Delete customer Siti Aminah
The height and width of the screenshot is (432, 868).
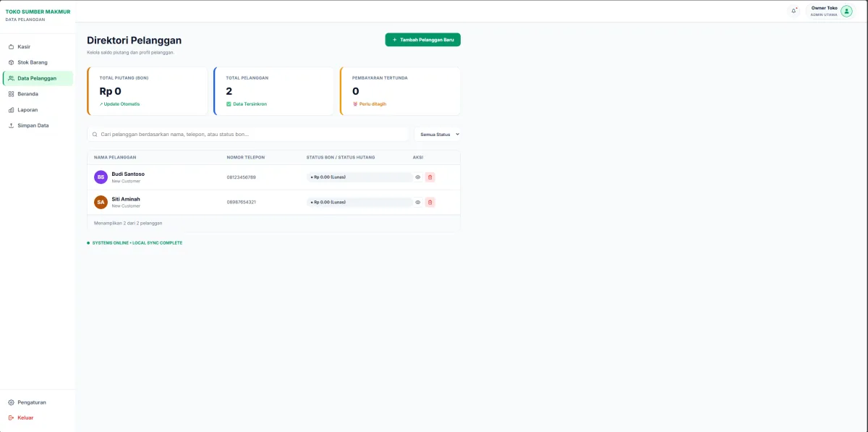click(x=430, y=202)
